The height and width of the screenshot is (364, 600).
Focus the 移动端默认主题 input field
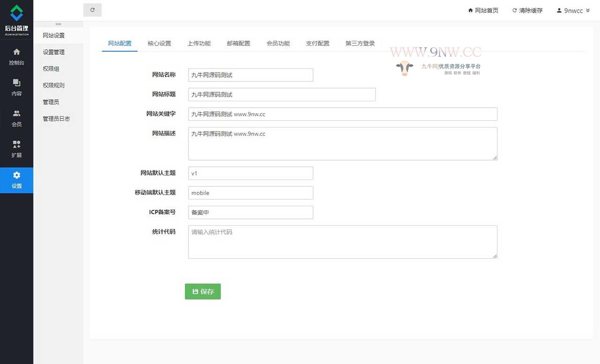click(251, 193)
